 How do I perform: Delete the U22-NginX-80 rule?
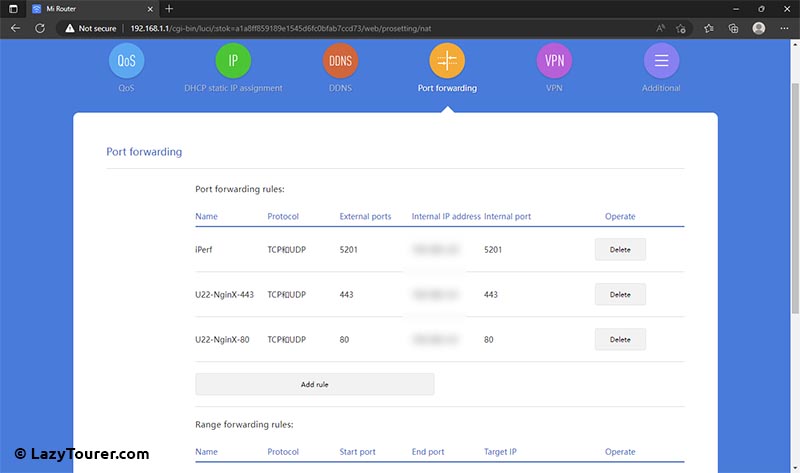pyautogui.click(x=620, y=340)
